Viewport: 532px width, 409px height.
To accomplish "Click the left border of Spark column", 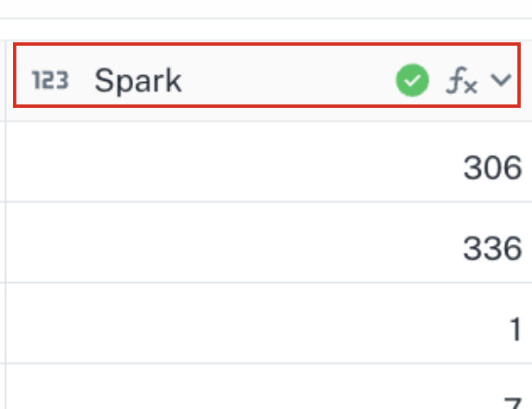I will pyautogui.click(x=5, y=223).
